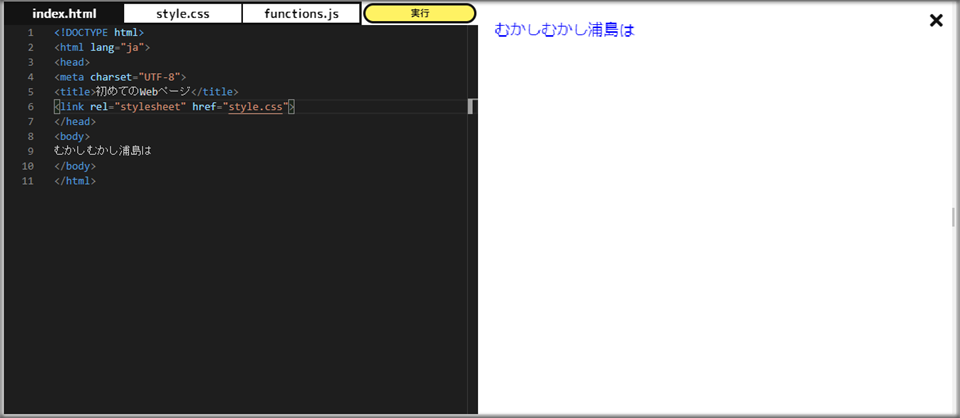
Task: Click the opening <body> tag line
Action: [72, 136]
